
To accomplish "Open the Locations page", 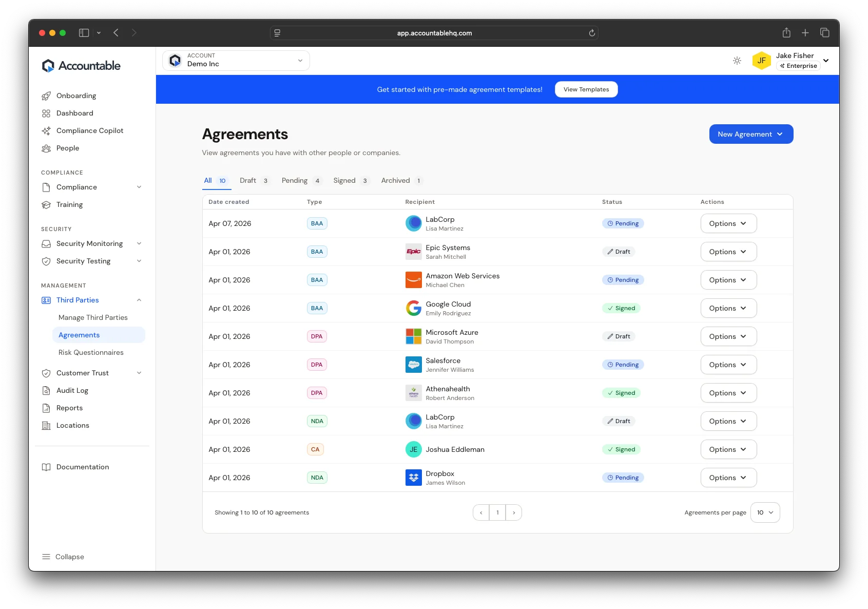I will [x=72, y=425].
